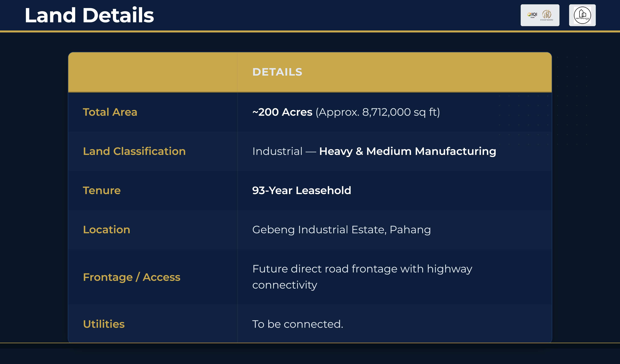Select the Location row label
Screen dimensions: 620x364
pyautogui.click(x=106, y=229)
